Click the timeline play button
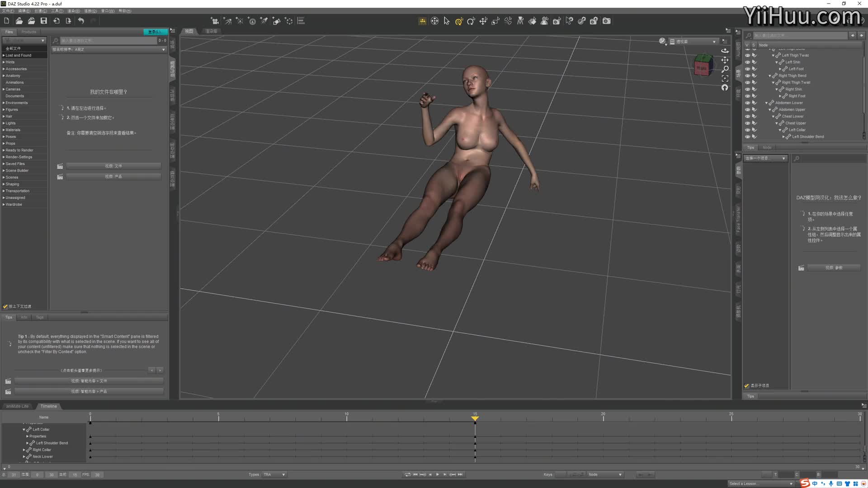 tap(437, 474)
